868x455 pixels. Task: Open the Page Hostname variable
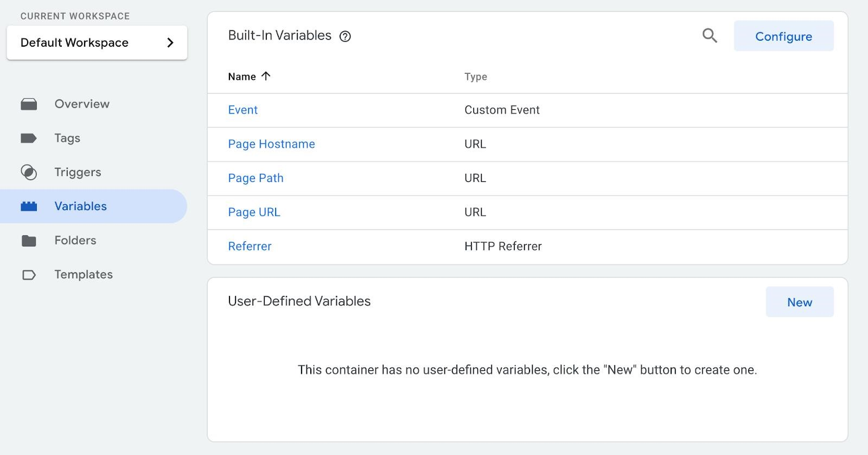click(x=271, y=144)
